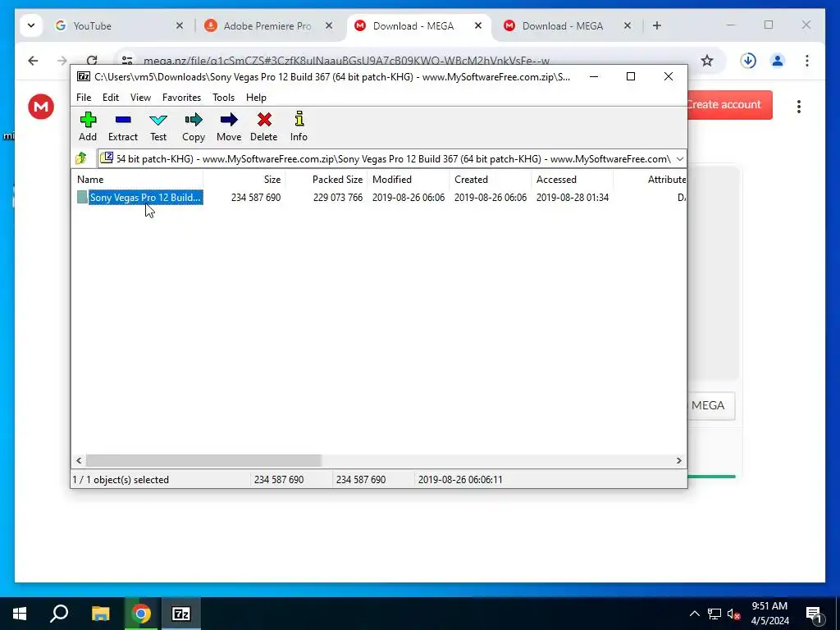Bookmark page with Chrome star icon
This screenshot has height=630, width=840.
pyautogui.click(x=707, y=61)
